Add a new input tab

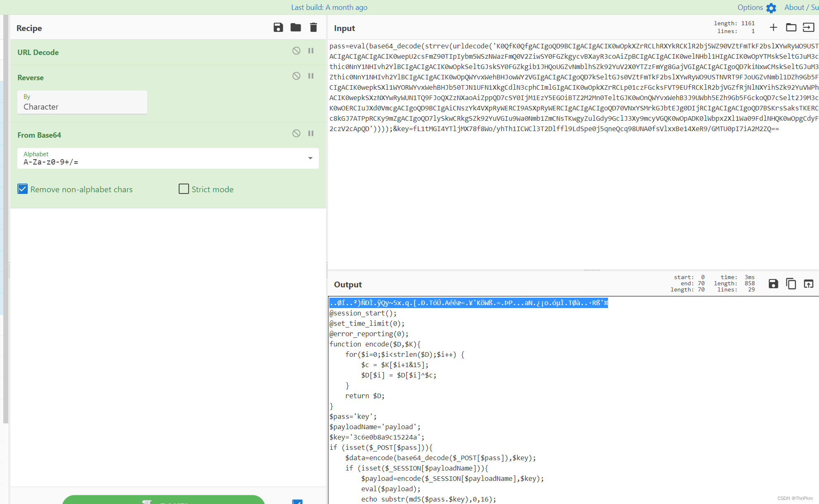773,28
